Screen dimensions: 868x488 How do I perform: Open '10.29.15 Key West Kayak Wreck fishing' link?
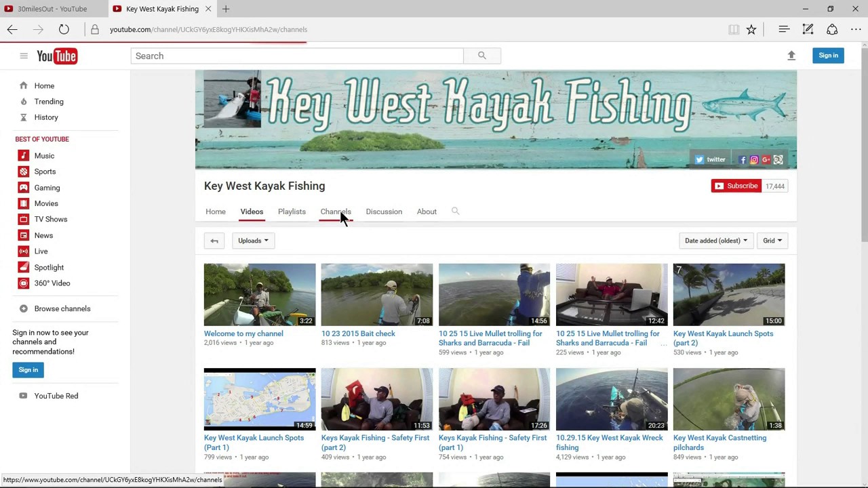[x=610, y=443]
